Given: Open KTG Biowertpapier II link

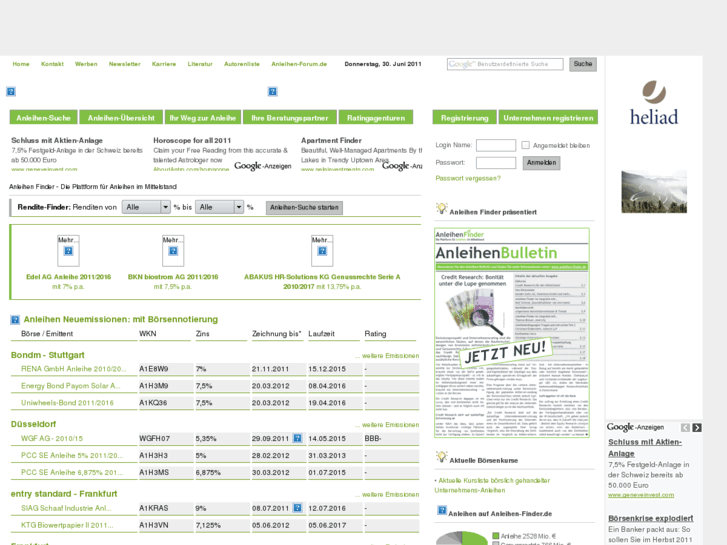Looking at the screenshot, I should click(x=67, y=525).
